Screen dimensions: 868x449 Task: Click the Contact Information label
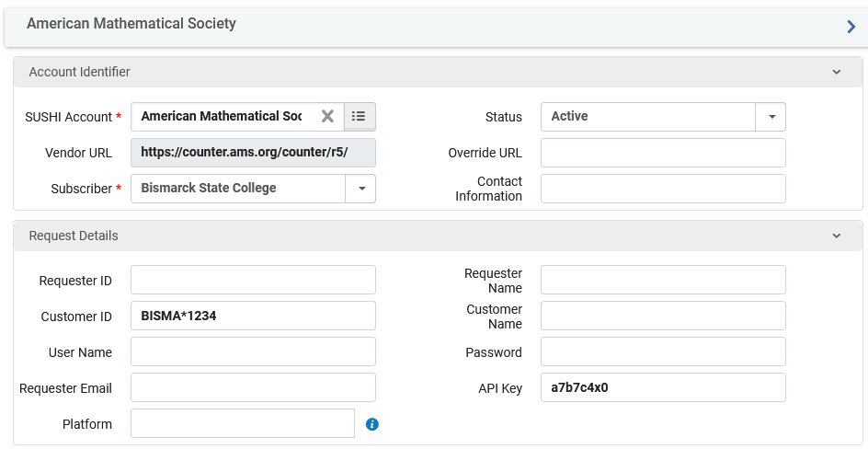(x=489, y=189)
